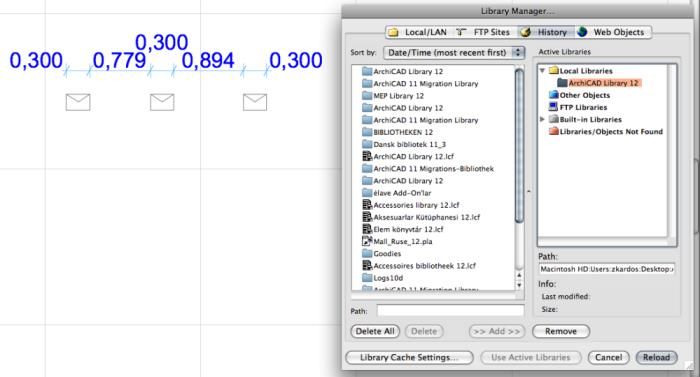The width and height of the screenshot is (700, 377).
Task: Switch to the Local/LAN tab
Action: coord(418,32)
